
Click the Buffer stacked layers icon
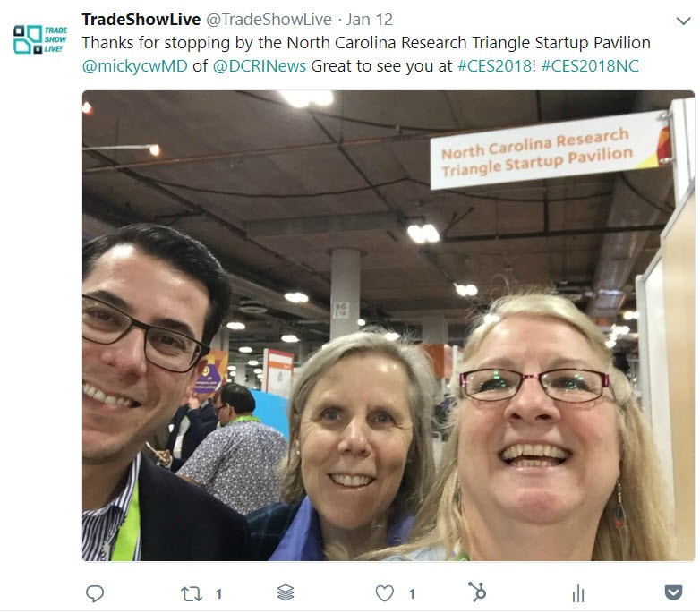tap(286, 592)
